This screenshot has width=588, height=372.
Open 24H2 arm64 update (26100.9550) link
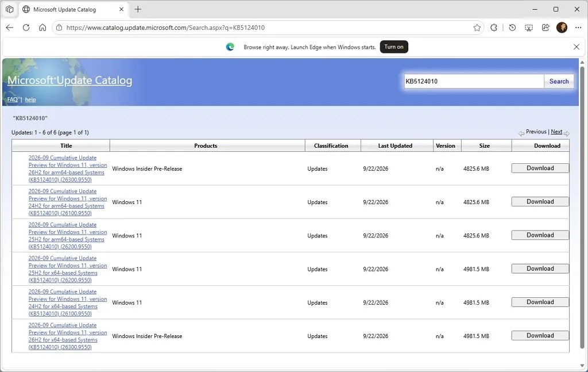(x=68, y=202)
